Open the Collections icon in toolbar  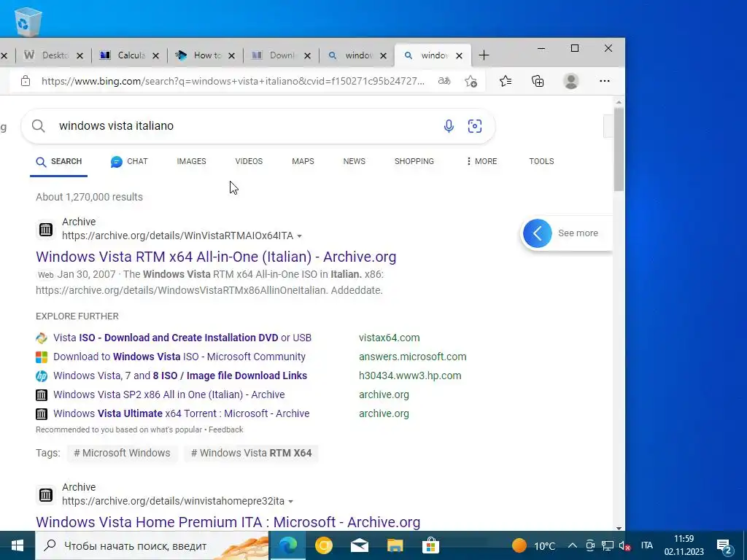[538, 81]
